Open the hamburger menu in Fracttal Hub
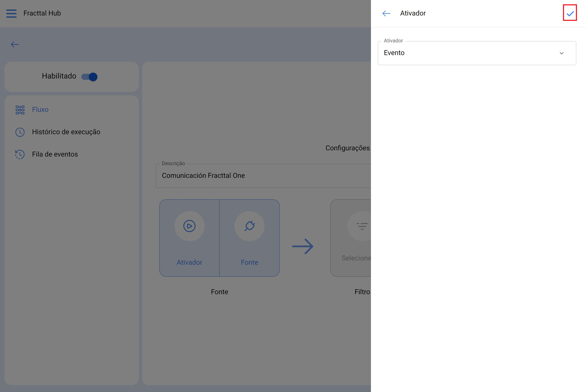Viewport: 586px width, 392px height. coord(11,13)
